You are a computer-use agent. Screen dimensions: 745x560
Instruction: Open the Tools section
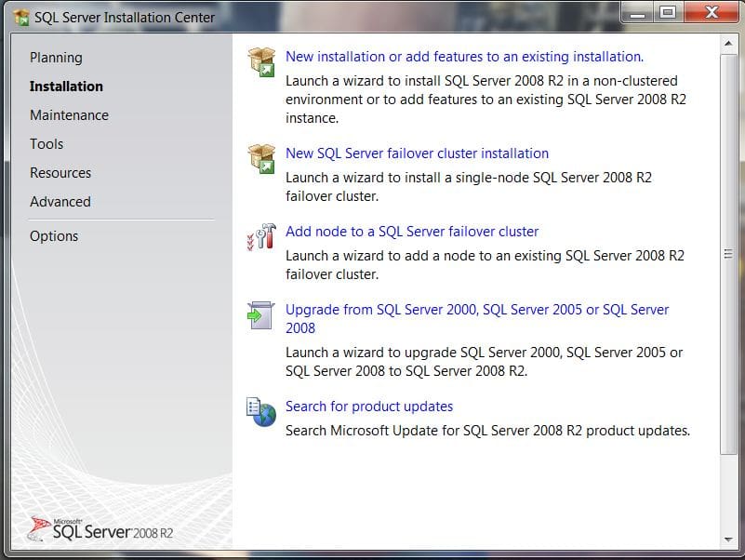[x=47, y=144]
